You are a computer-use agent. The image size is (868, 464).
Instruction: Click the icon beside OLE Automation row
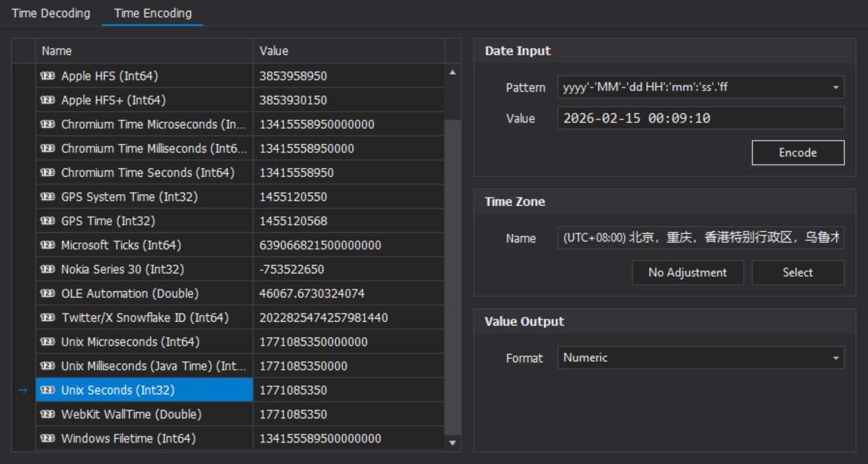click(x=48, y=293)
